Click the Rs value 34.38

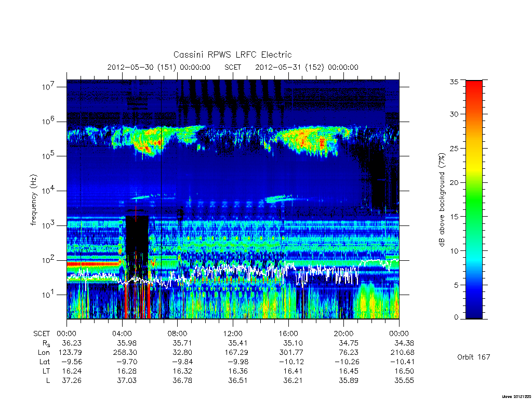pos(404,343)
